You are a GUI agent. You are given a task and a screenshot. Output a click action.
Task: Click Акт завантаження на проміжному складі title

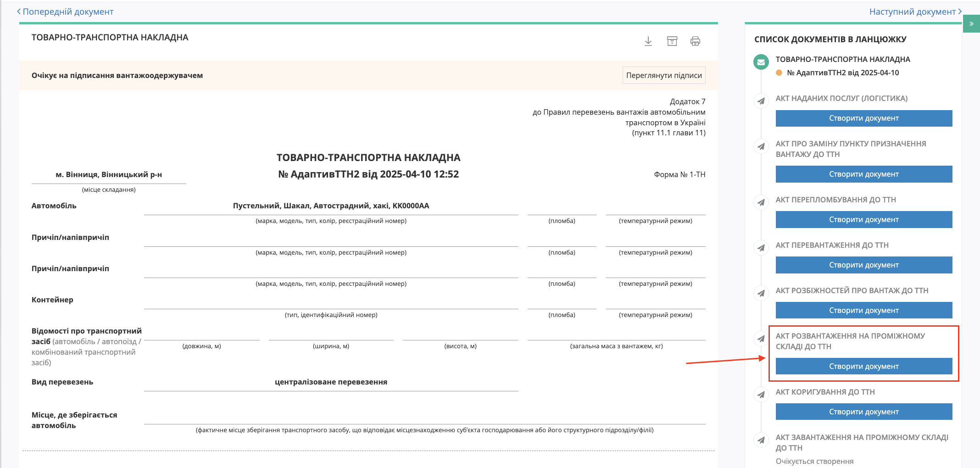coord(862,443)
